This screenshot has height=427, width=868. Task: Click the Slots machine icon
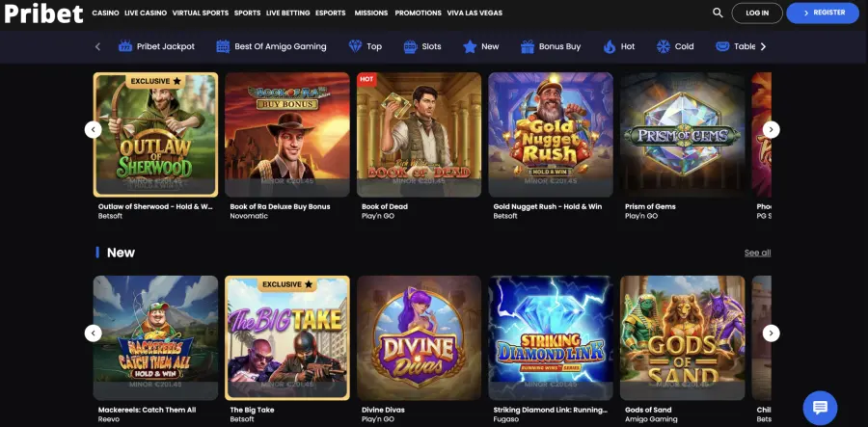(410, 46)
